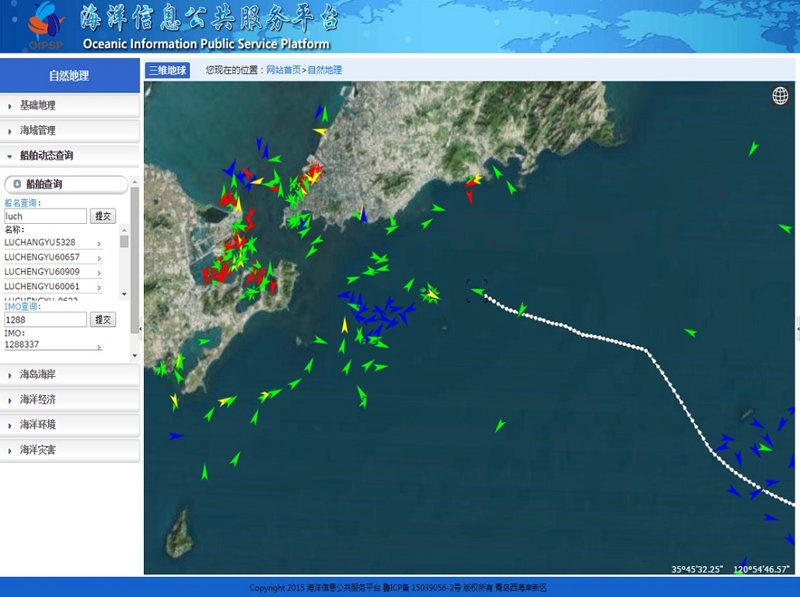Viewport: 800px width, 597px height.
Task: Click the ship query panel scrollbar down arrow
Action: click(135, 355)
